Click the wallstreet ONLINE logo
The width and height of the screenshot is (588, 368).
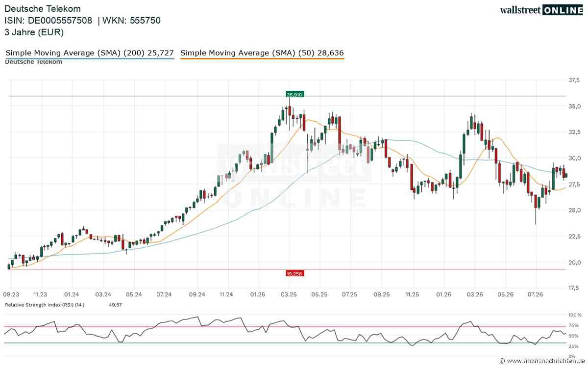tap(541, 10)
